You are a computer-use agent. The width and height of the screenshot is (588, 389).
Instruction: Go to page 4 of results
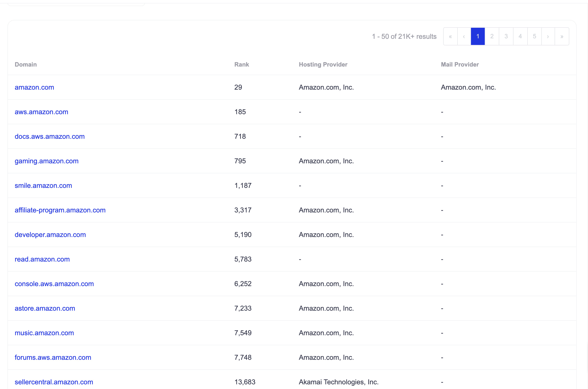click(520, 36)
